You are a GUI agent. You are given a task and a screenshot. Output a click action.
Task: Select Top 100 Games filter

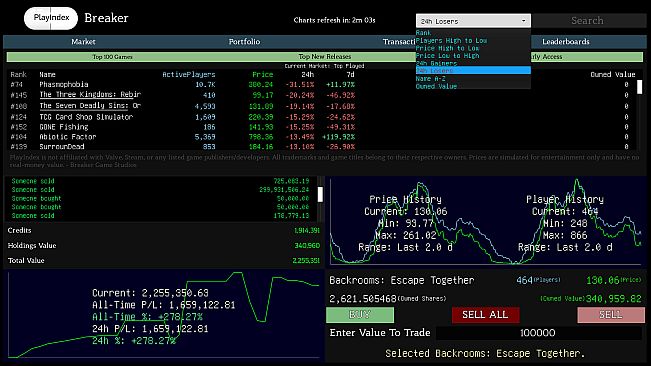(x=113, y=56)
